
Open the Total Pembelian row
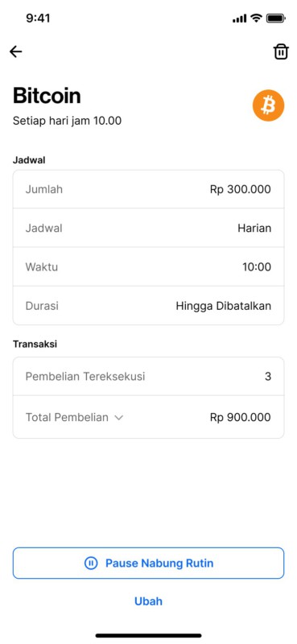[x=148, y=417]
